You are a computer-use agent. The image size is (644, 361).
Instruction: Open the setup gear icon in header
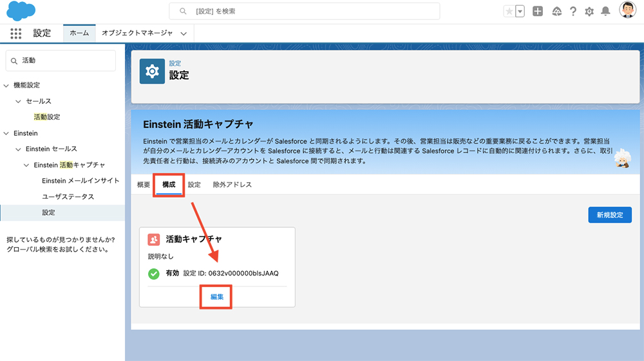coord(589,12)
